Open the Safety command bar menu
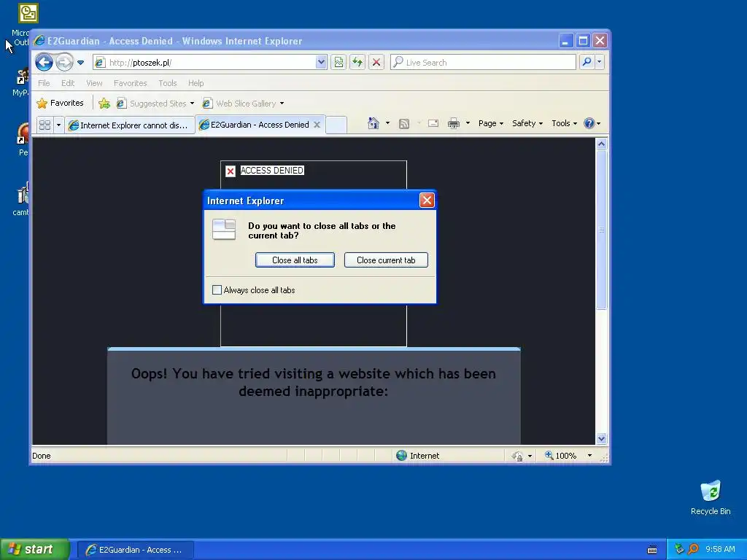This screenshot has width=747, height=560. (x=527, y=123)
